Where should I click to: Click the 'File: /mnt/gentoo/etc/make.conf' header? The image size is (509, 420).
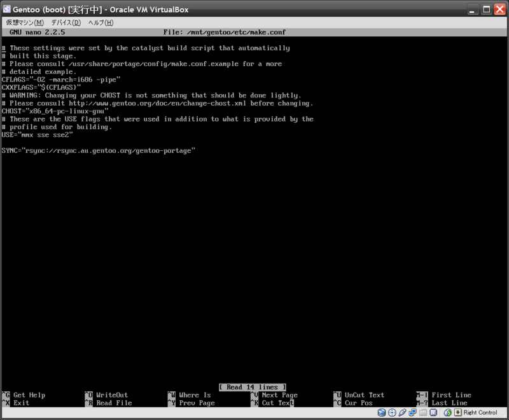225,32
